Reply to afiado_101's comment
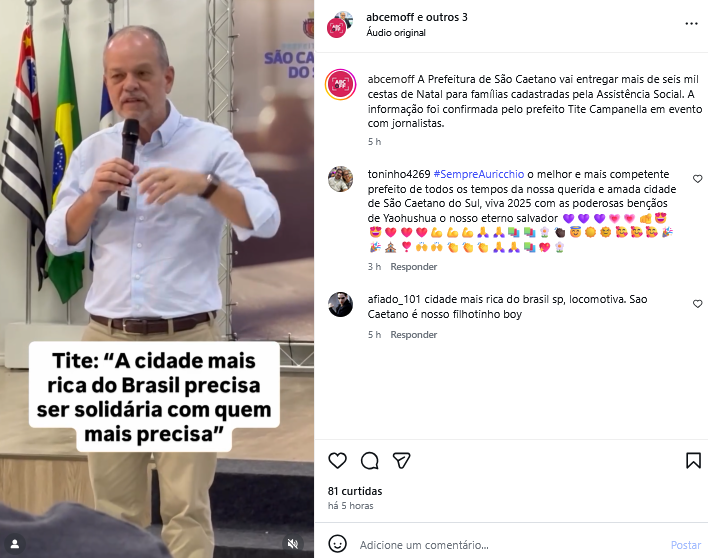The width and height of the screenshot is (708, 558). point(414,335)
